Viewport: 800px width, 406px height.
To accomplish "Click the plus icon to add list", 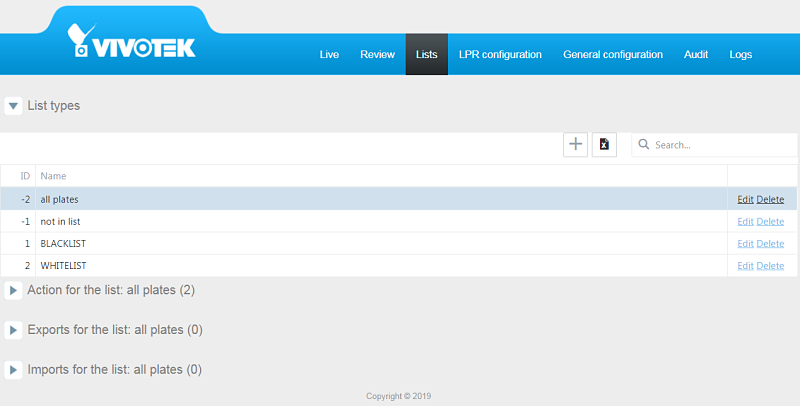I will [x=575, y=145].
